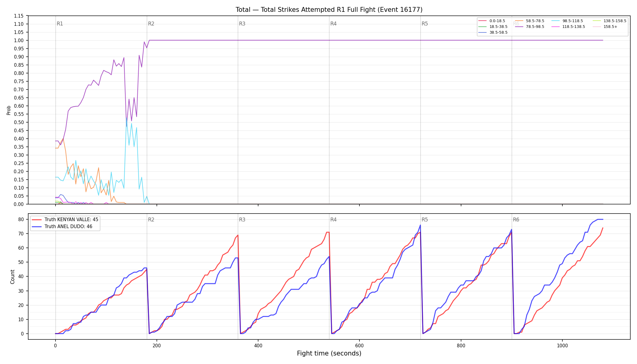Click the 1000 tick on fight time axis
The image size is (637, 364).
coord(562,345)
